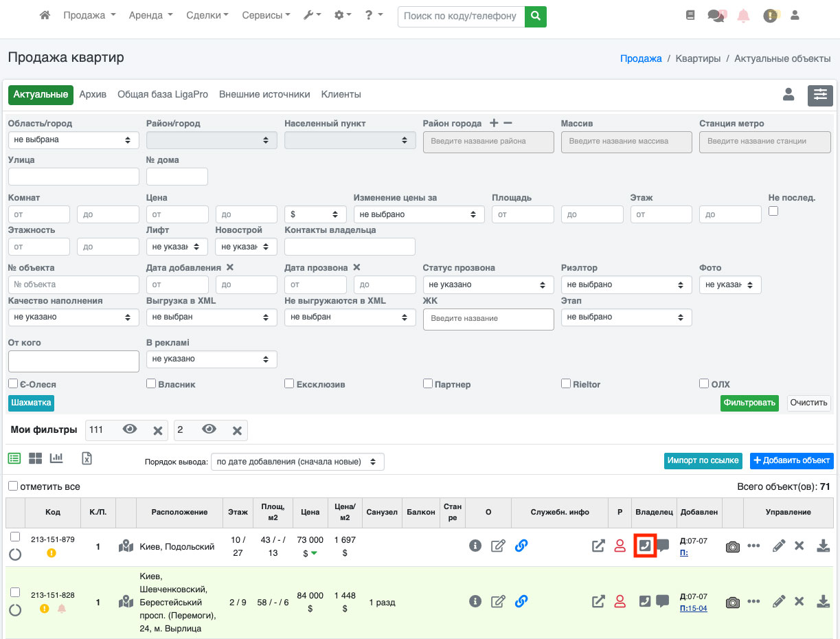Screen dimensions: 840x639
Task: Switch to the Архив tab
Action: [93, 94]
